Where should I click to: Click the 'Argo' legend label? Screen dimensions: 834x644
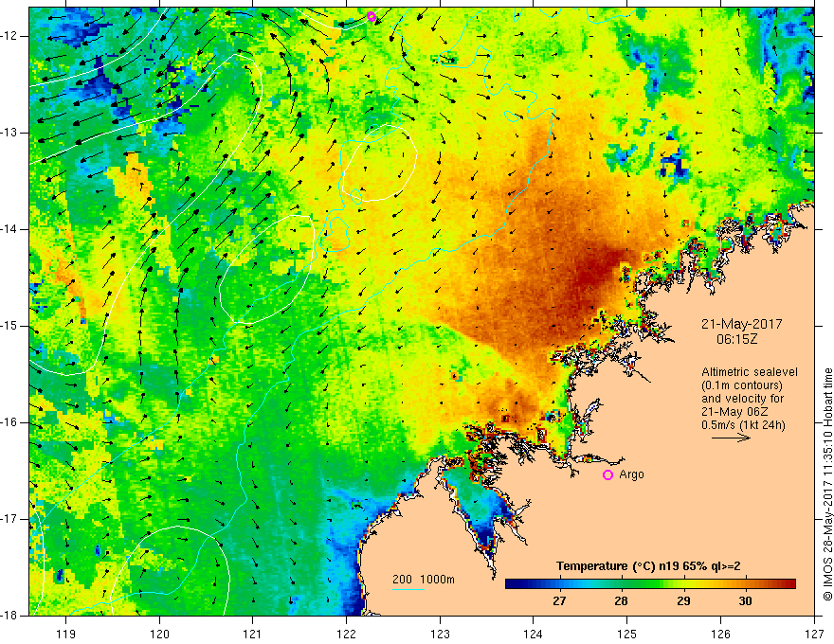coord(631,474)
